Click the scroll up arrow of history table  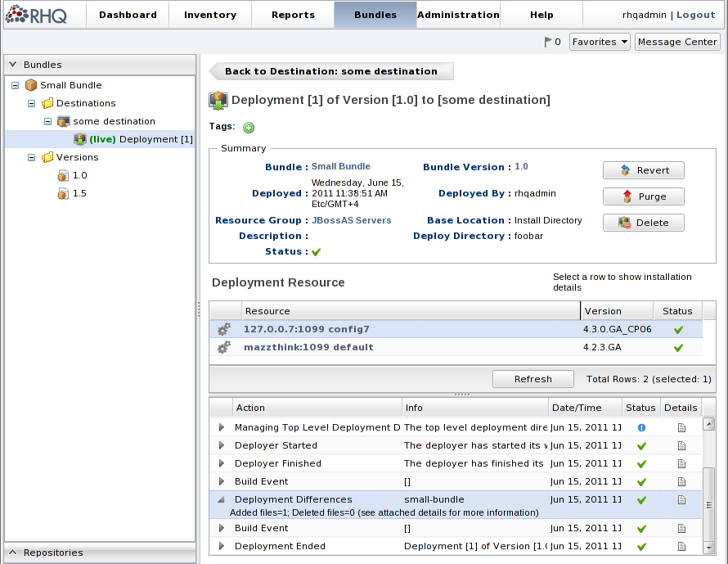709,424
